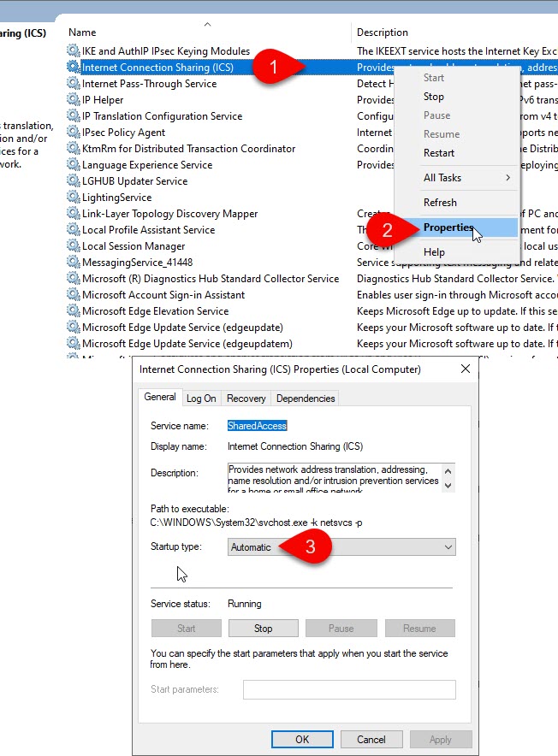
Task: Choose Stop in the context menu
Action: [x=433, y=97]
